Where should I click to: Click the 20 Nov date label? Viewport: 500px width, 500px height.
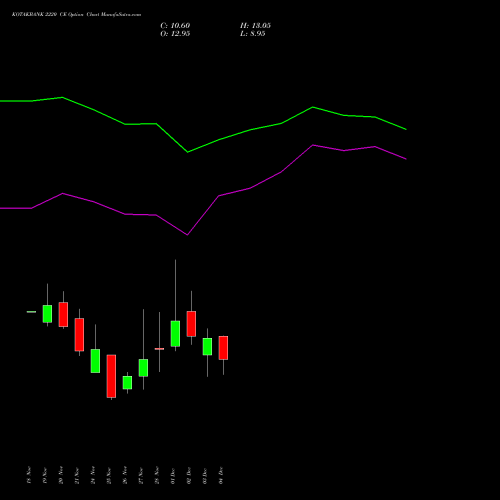click(61, 475)
